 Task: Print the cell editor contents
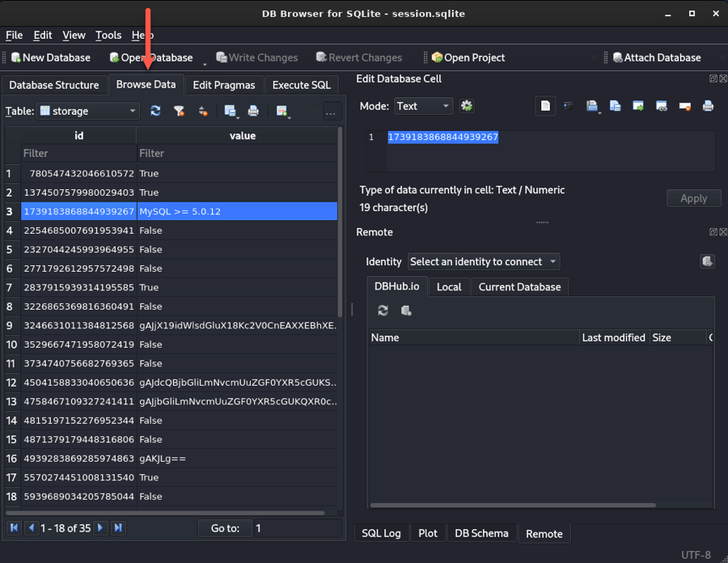coord(708,106)
